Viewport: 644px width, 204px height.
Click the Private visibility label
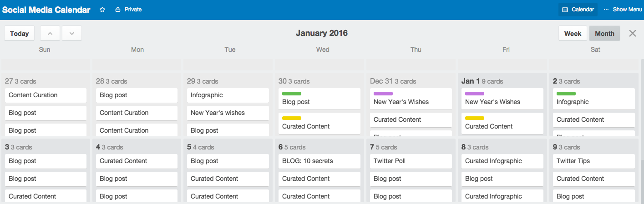(133, 10)
